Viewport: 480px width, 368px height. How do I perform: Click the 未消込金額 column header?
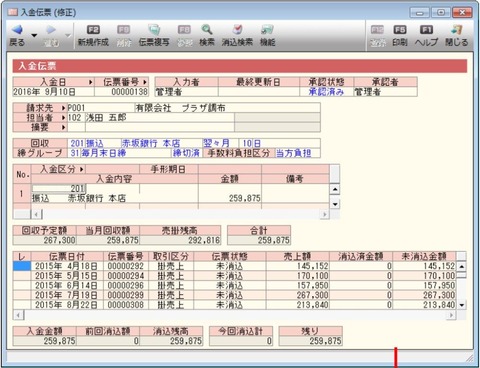[424, 256]
